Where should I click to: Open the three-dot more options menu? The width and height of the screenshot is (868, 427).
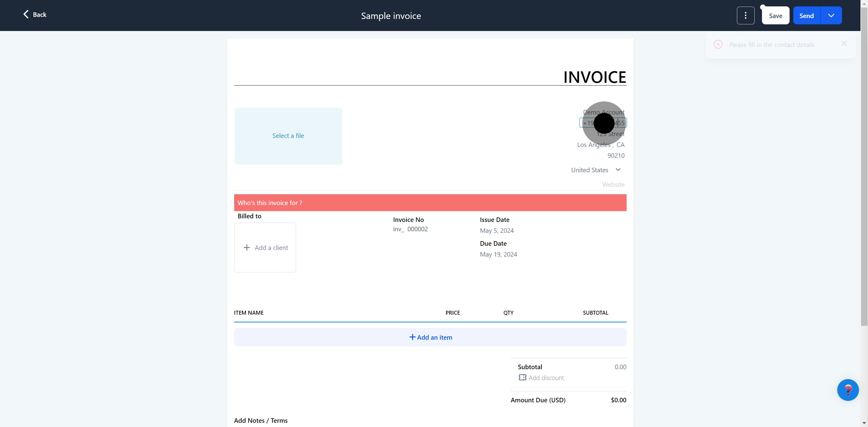tap(745, 15)
